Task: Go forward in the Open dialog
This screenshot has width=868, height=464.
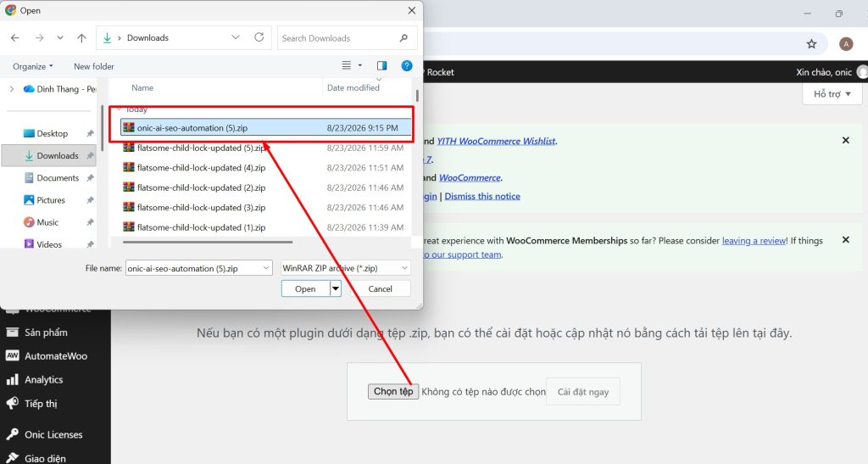Action: coord(39,37)
